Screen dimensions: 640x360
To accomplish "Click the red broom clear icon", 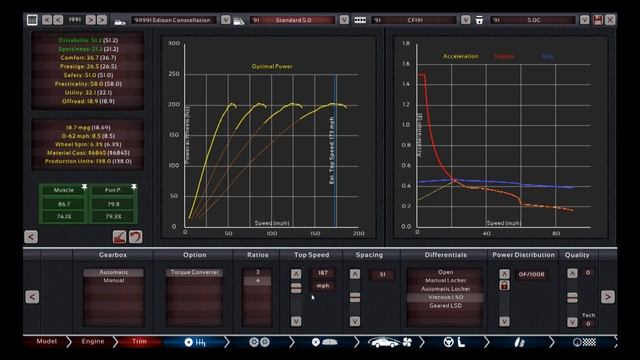I will [119, 237].
